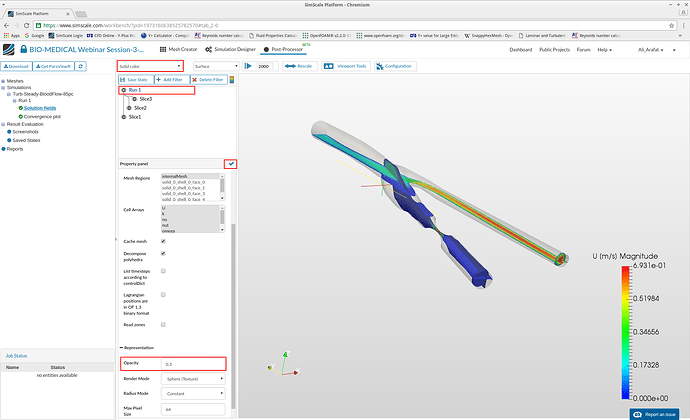This screenshot has width=690, height=420.
Task: Open Viewport Tools
Action: pyautogui.click(x=346, y=66)
